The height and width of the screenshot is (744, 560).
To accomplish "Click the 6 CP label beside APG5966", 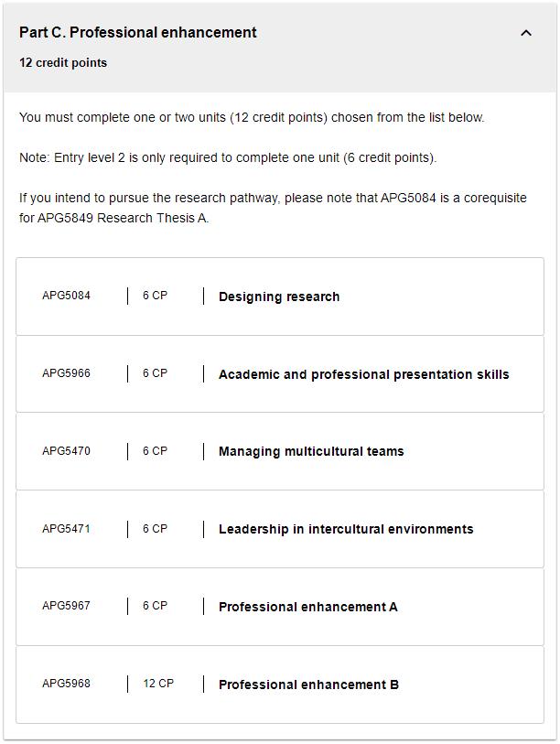I will point(155,373).
